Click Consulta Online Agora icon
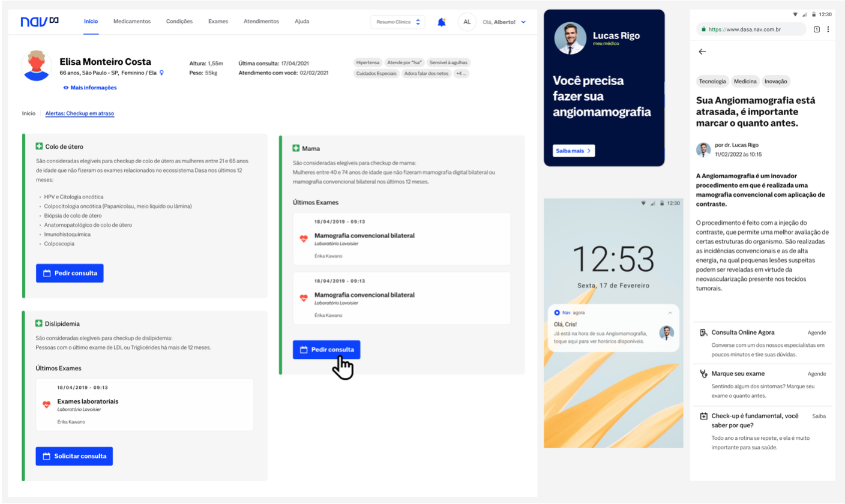 (x=703, y=332)
